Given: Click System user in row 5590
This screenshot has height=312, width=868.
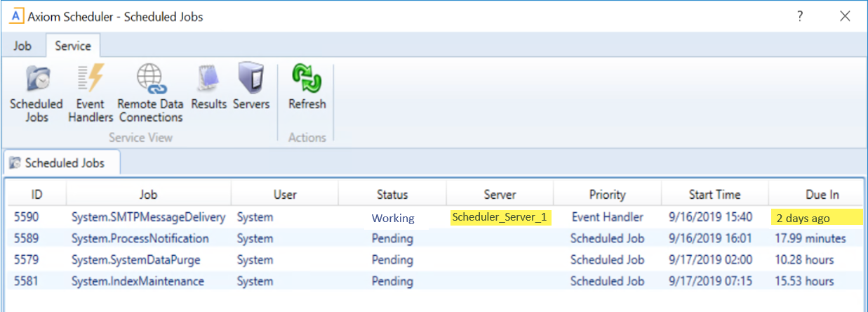Looking at the screenshot, I should pyautogui.click(x=255, y=218).
